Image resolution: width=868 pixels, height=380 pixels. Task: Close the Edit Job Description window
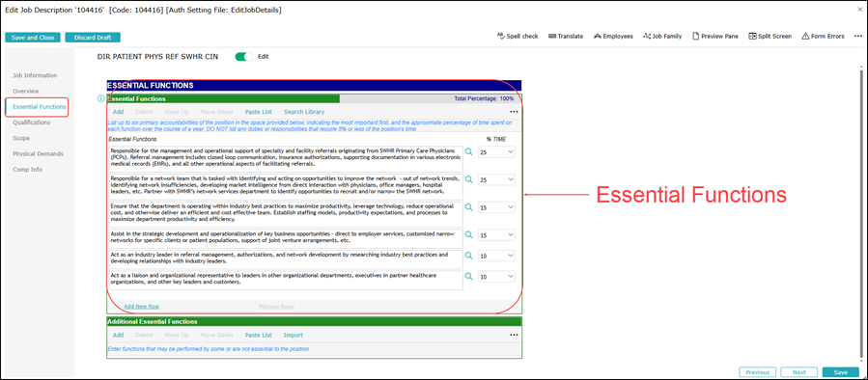coord(859,10)
